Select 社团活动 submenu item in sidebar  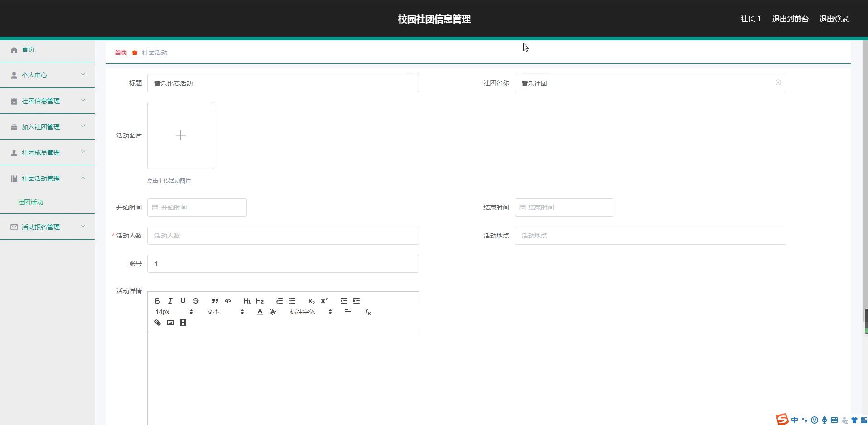pos(30,202)
